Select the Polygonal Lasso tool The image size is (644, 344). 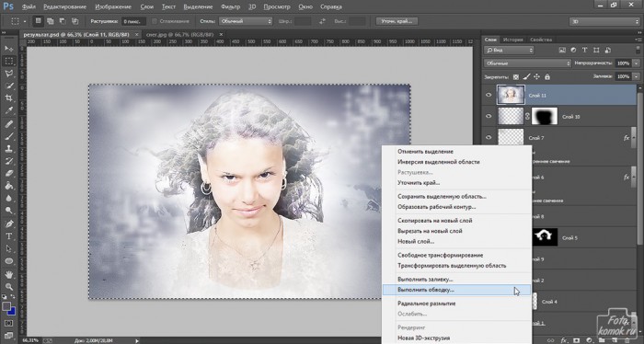tap(8, 74)
